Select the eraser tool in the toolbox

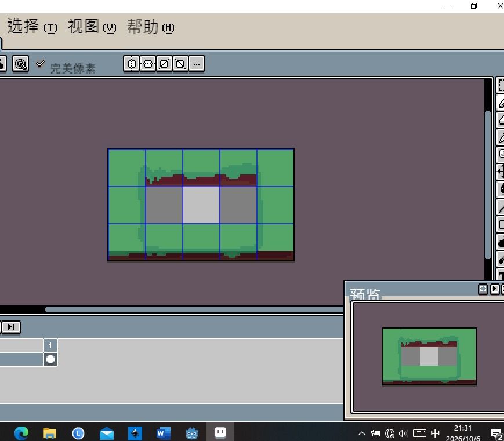pos(501,120)
